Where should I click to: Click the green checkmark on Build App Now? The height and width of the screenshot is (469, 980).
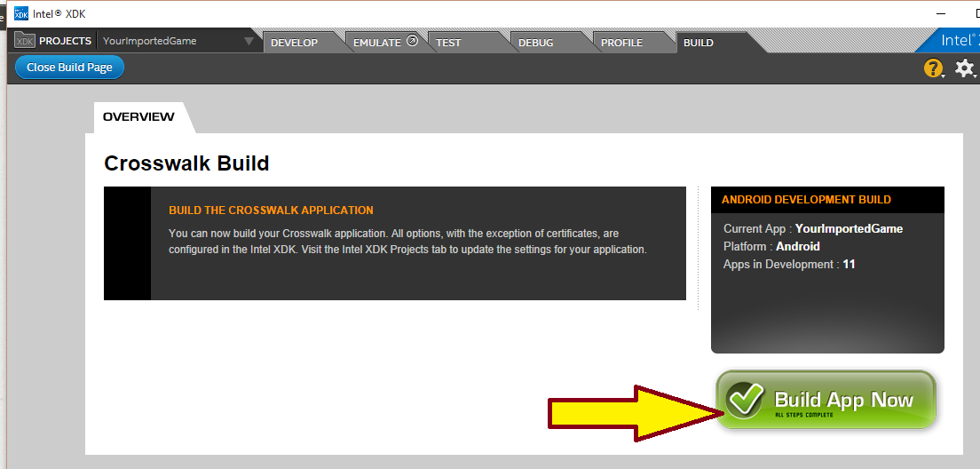[x=744, y=401]
